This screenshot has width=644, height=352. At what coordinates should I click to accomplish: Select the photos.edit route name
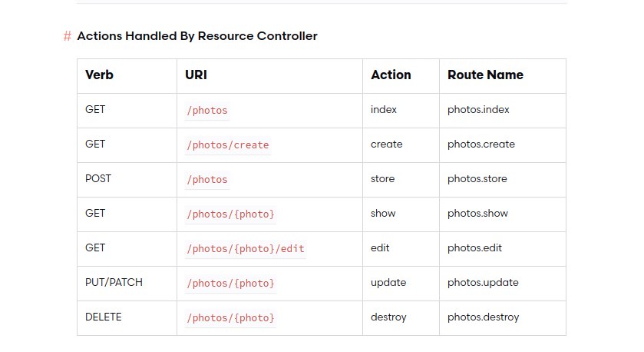coord(474,248)
